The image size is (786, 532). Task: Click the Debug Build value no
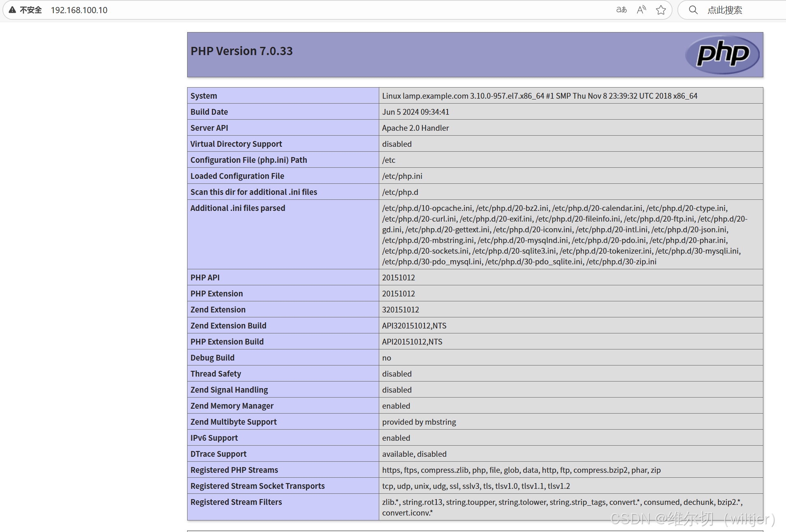387,358
